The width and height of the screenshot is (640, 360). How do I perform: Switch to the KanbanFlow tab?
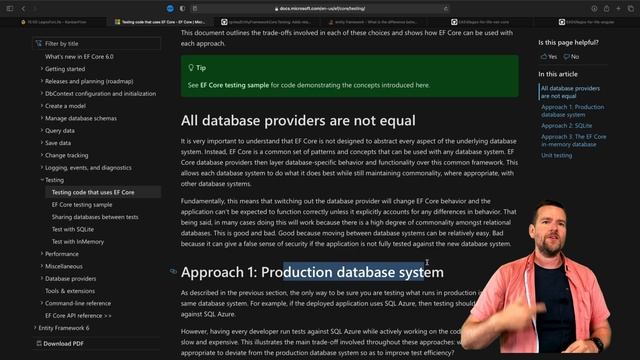click(54, 22)
